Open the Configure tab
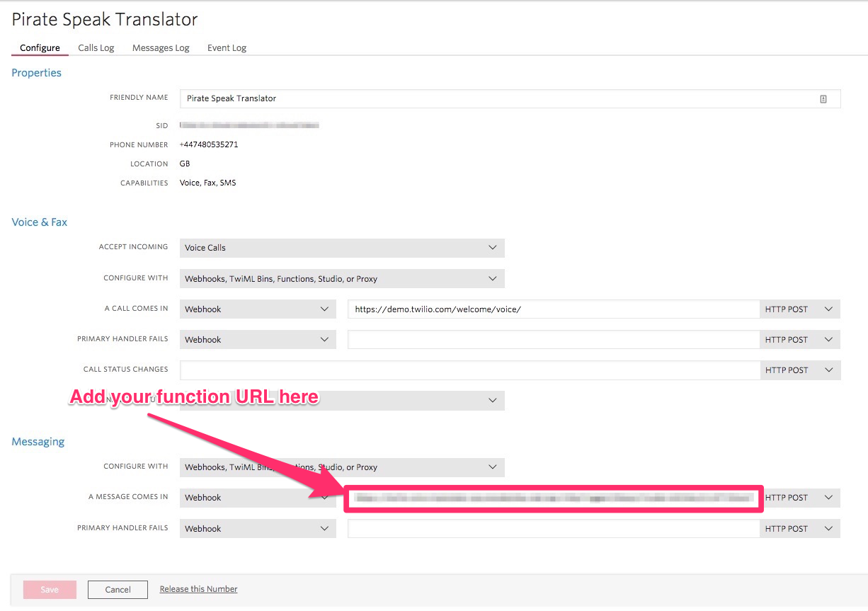 tap(40, 48)
